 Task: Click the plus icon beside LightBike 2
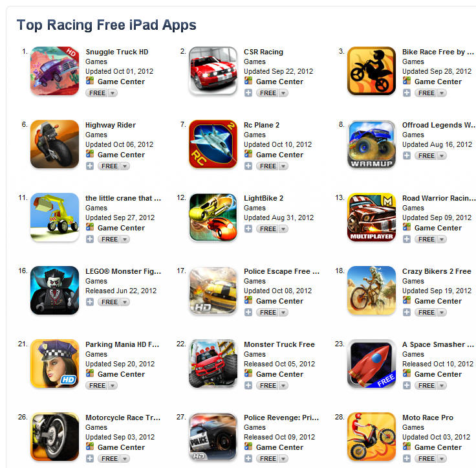248,229
